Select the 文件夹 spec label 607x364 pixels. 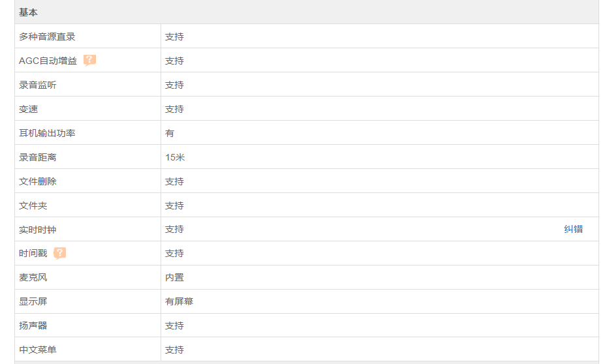point(33,205)
